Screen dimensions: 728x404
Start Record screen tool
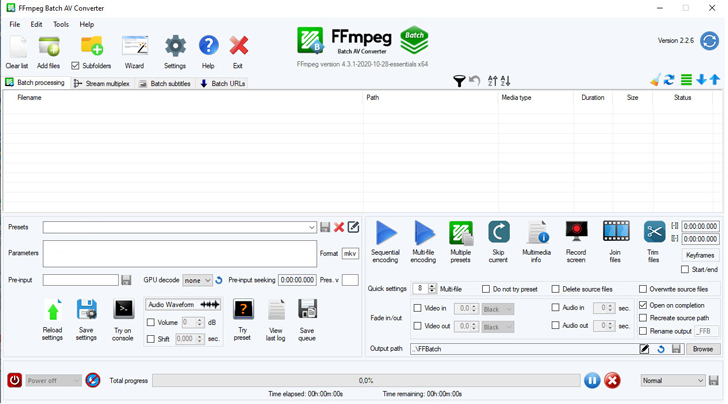click(x=576, y=231)
